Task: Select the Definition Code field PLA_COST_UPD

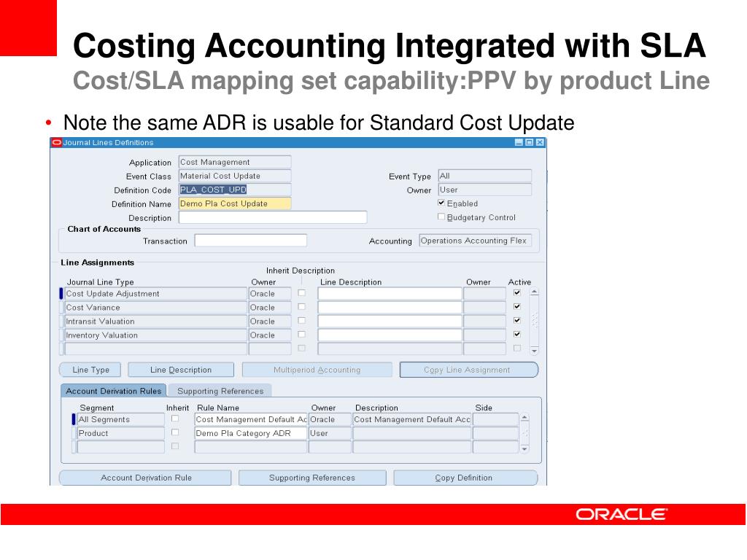Action: pos(235,190)
